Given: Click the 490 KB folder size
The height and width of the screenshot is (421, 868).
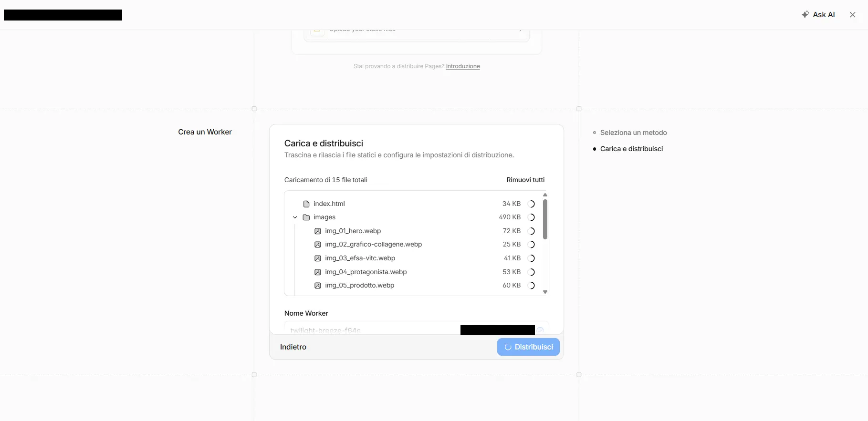Looking at the screenshot, I should (x=510, y=217).
